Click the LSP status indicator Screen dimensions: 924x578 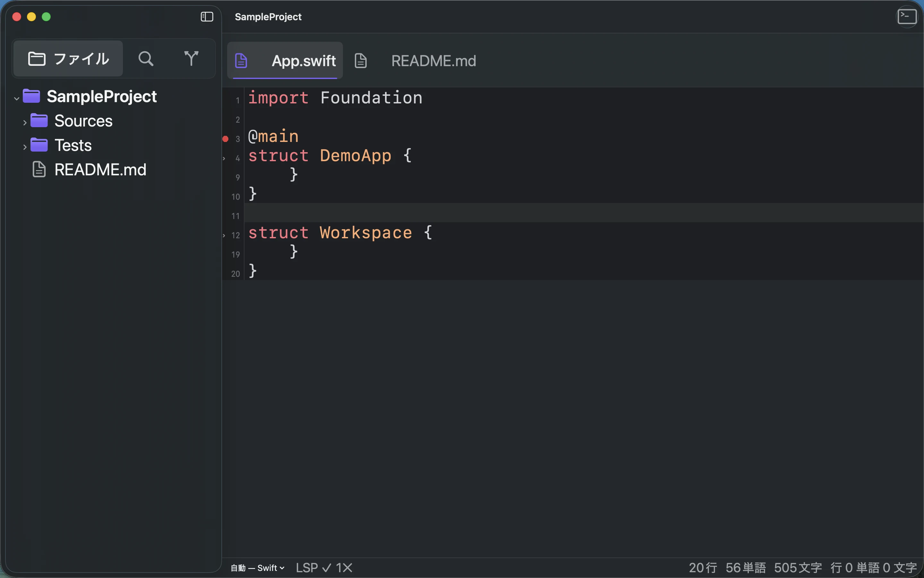point(313,568)
